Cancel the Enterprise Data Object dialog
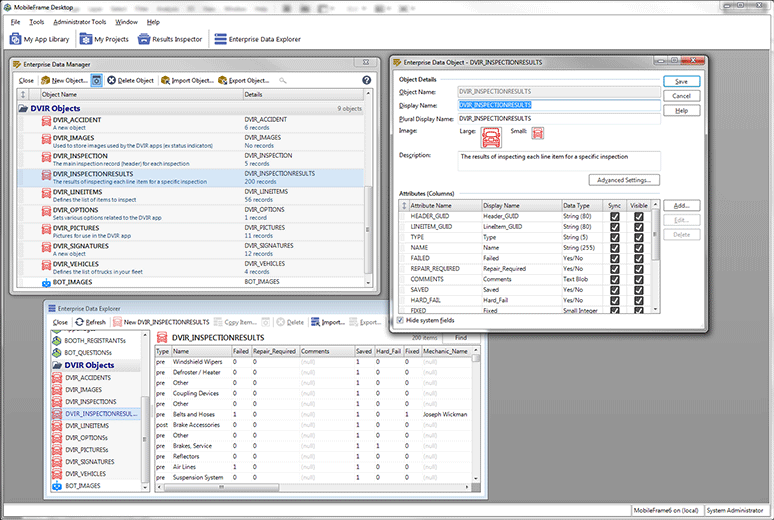The width and height of the screenshot is (774, 520). 681,96
